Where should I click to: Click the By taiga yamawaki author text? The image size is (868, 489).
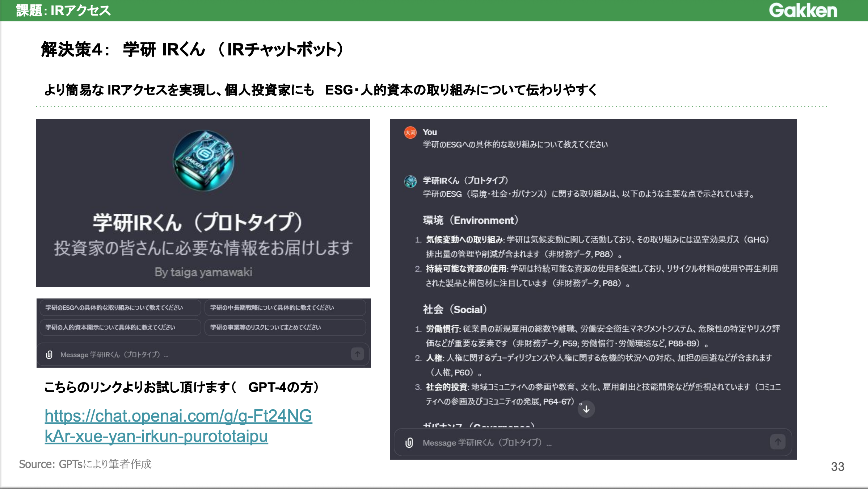203,272
